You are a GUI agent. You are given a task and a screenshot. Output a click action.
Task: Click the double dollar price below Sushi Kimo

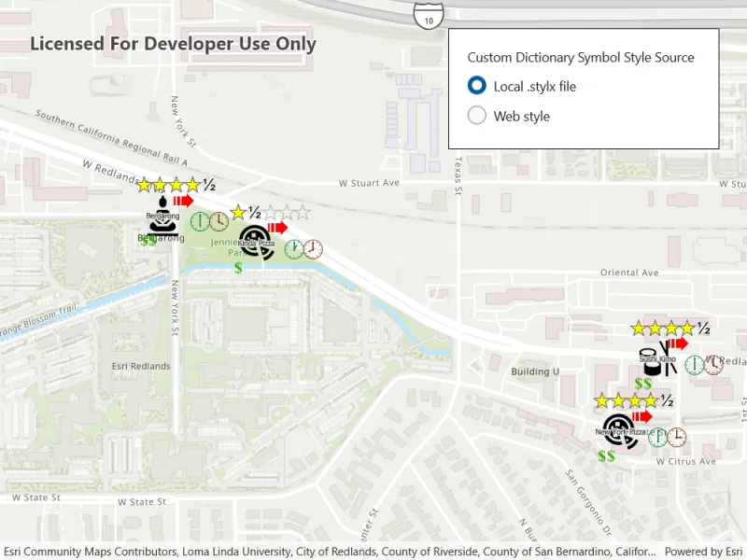[643, 384]
